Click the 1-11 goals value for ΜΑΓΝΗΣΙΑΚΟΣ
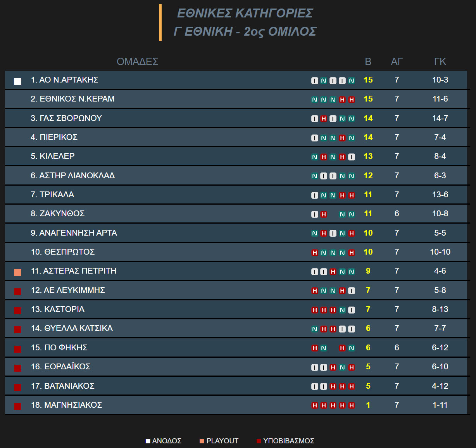 tap(440, 405)
